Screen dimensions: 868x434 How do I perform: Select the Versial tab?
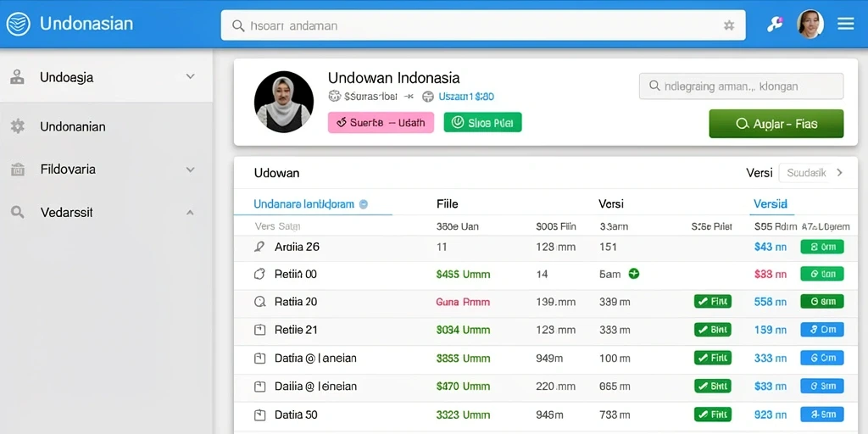771,203
